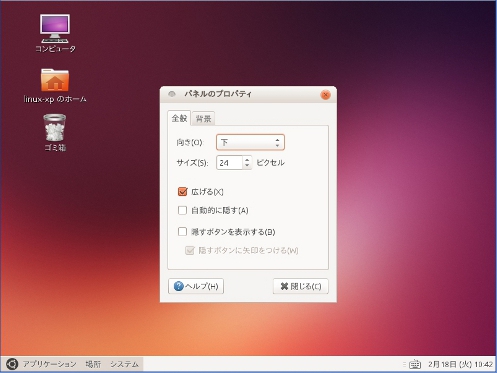Click the ピクセル unit label
Viewport: 497px width, 373px height.
tap(270, 163)
